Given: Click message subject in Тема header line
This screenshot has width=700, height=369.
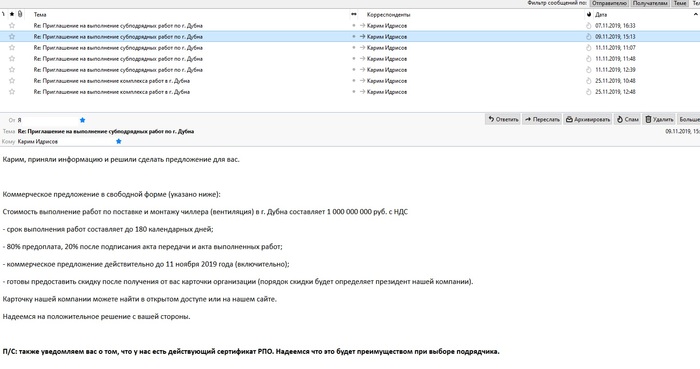Looking at the screenshot, I should pos(106,131).
